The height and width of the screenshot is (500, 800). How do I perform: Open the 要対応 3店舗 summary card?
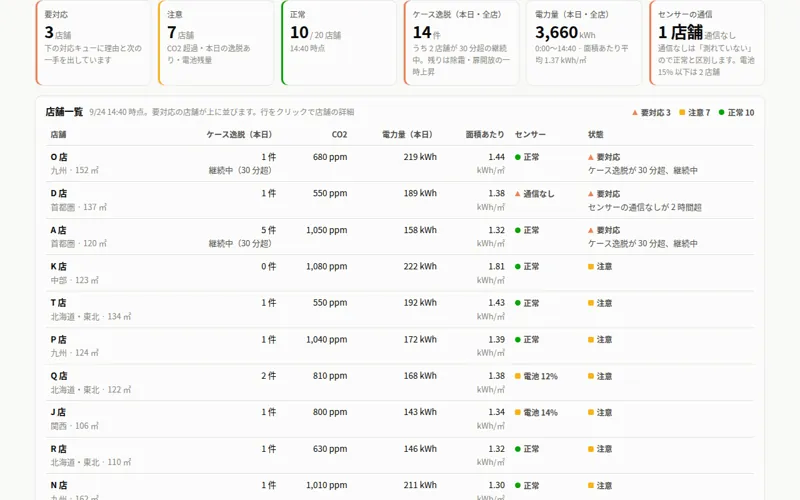click(x=93, y=43)
